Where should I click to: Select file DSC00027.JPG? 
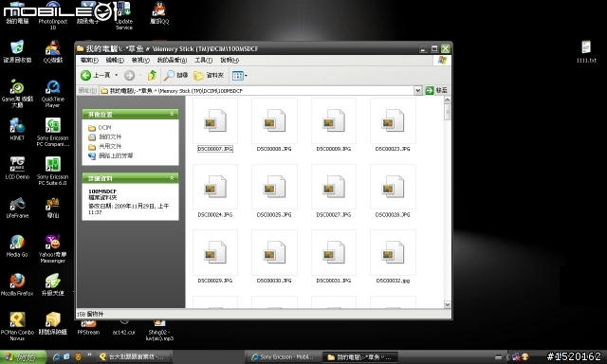coord(333,191)
